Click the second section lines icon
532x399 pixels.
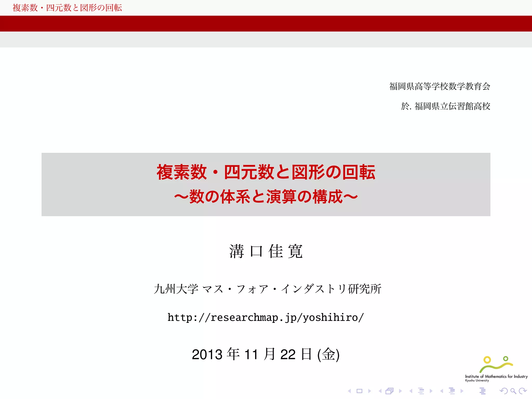pos(452,391)
